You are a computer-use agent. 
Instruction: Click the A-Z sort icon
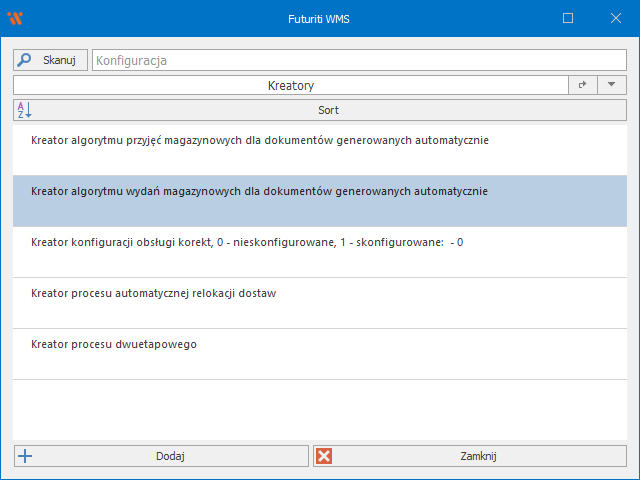coord(24,110)
